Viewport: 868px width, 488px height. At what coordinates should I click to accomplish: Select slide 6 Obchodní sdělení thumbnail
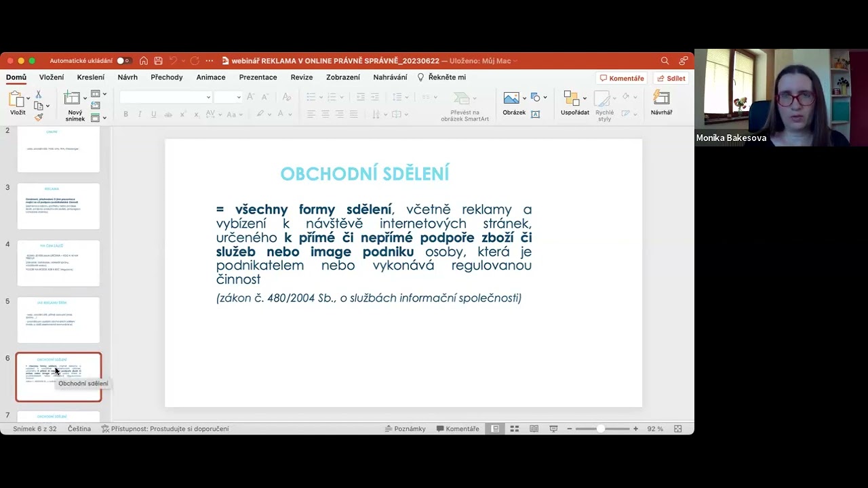[x=58, y=377]
